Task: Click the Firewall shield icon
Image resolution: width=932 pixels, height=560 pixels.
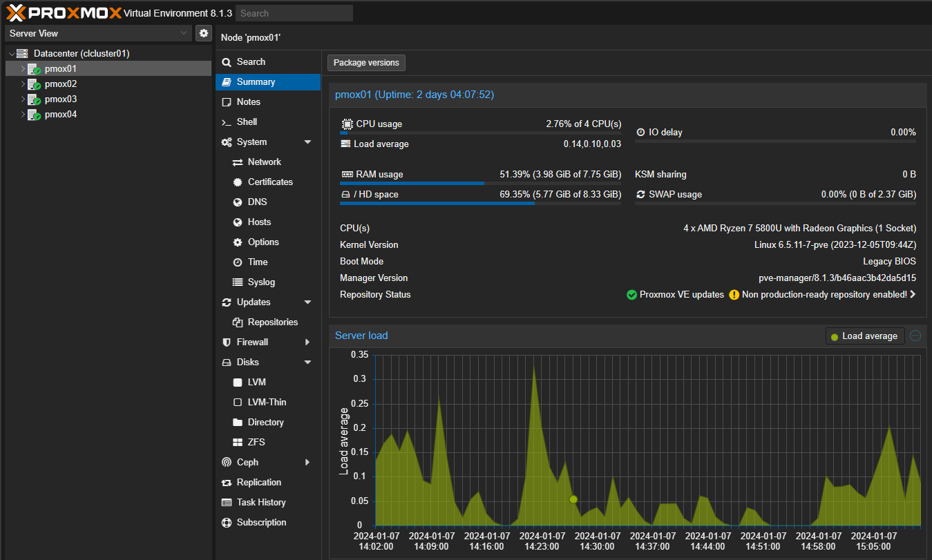Action: (x=226, y=342)
